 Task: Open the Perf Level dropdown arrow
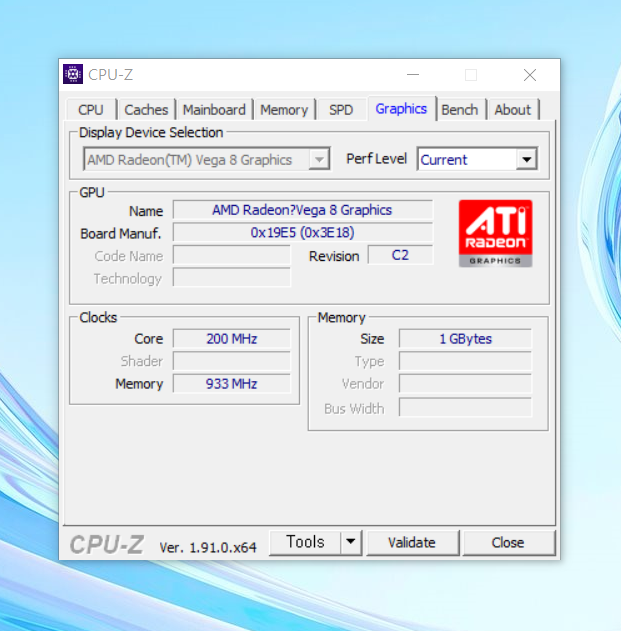click(x=526, y=159)
